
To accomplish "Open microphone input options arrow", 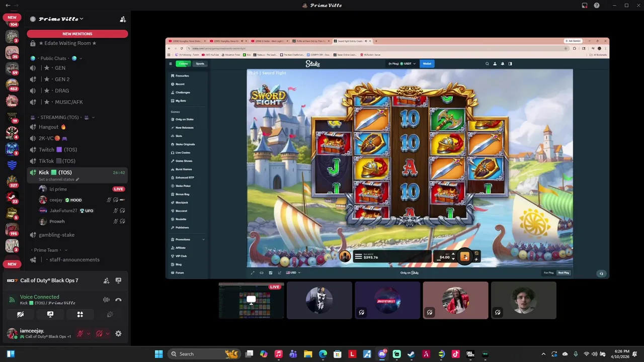I will (89, 333).
